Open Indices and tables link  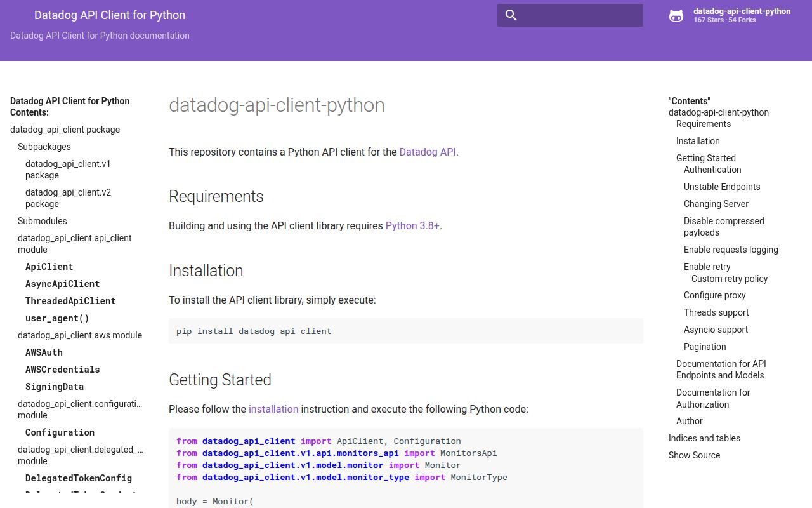704,438
